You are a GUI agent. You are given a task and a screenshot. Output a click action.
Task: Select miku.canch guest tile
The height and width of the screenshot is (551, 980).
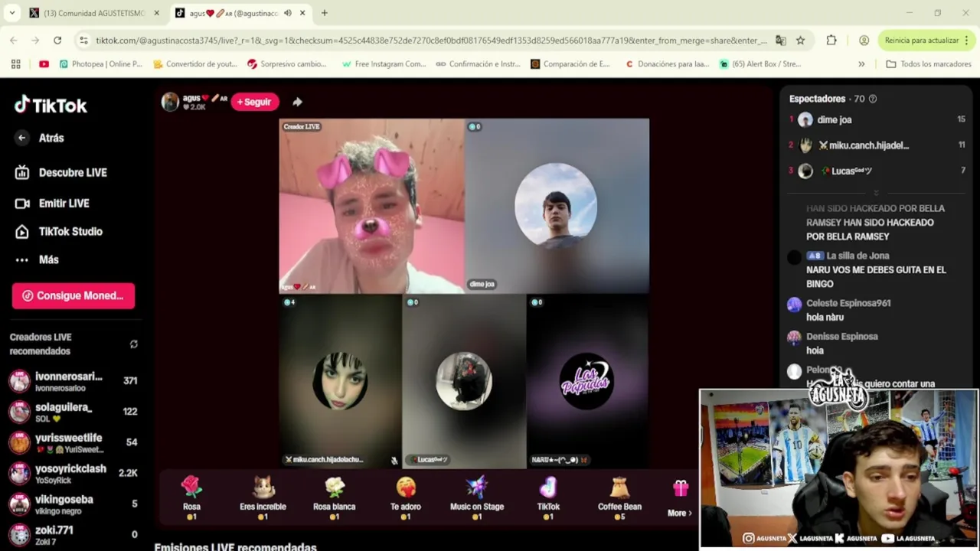pyautogui.click(x=340, y=381)
